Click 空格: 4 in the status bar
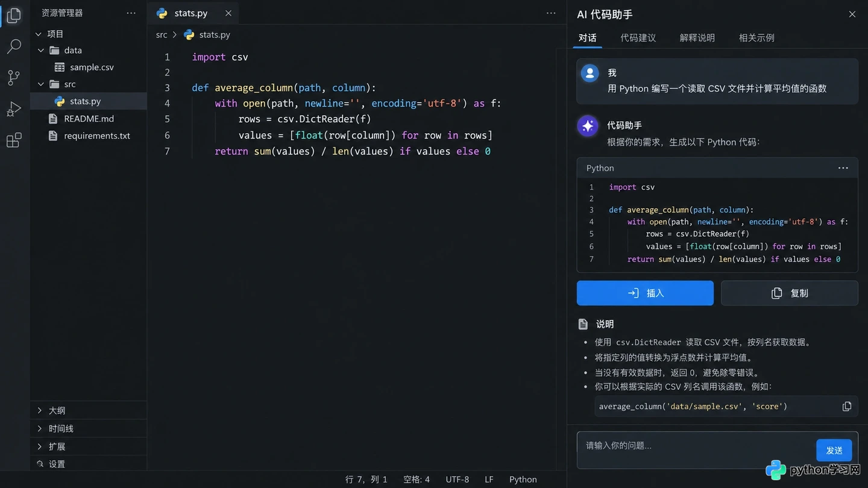The image size is (868, 488). click(417, 480)
